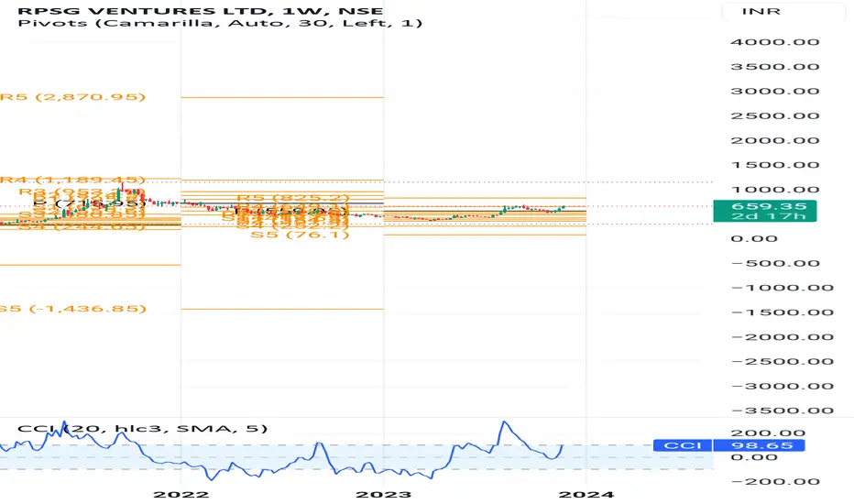Click the −3500.00 price axis label
Screen dimensions: 854x504
coord(783,411)
